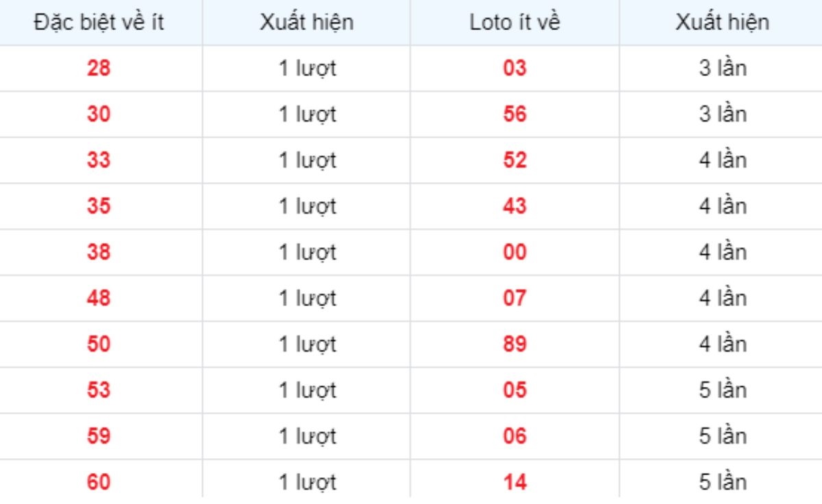Select loto number 52
The image size is (822, 504).
pyautogui.click(x=514, y=160)
